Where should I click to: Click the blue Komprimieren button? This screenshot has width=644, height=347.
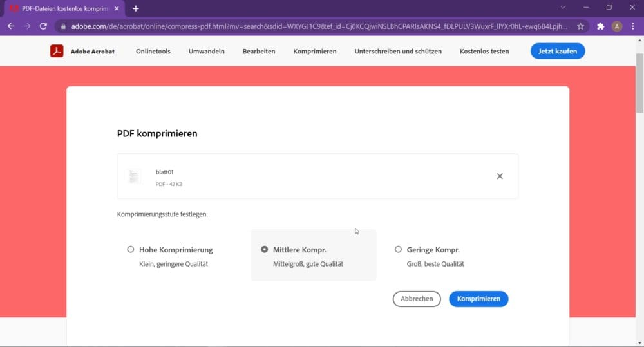478,299
